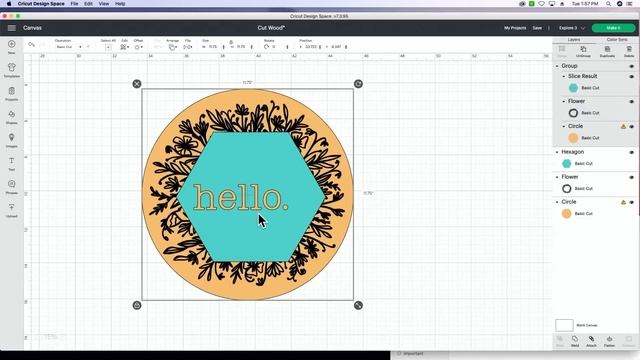Click the lock aspect ratio icon
This screenshot has height=360, width=640.
(231, 42)
